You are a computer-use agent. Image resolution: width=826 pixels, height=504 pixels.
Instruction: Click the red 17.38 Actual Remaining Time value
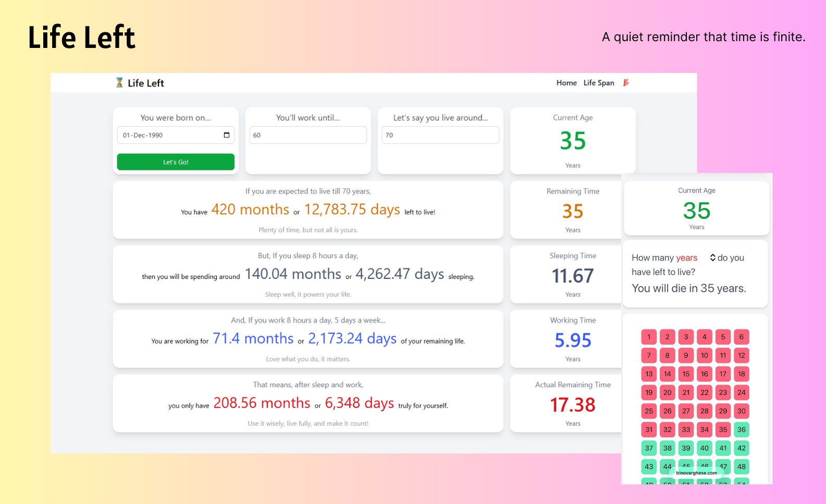tap(572, 405)
